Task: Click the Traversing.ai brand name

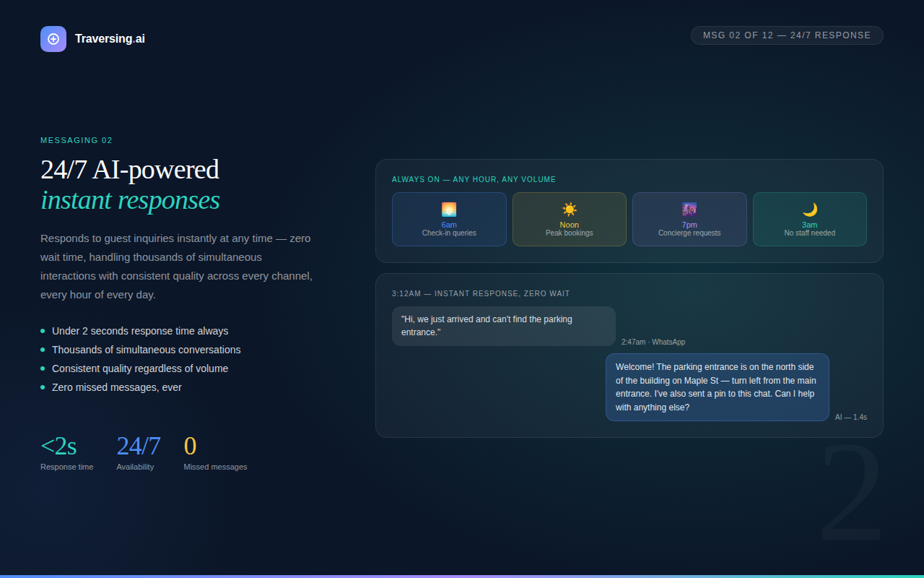Action: click(x=110, y=39)
